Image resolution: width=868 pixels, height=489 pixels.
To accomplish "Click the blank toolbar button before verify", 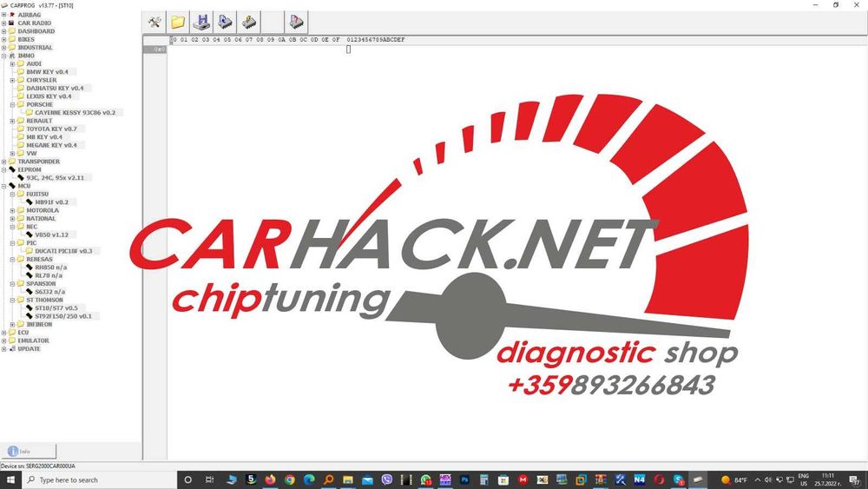I will (x=273, y=23).
